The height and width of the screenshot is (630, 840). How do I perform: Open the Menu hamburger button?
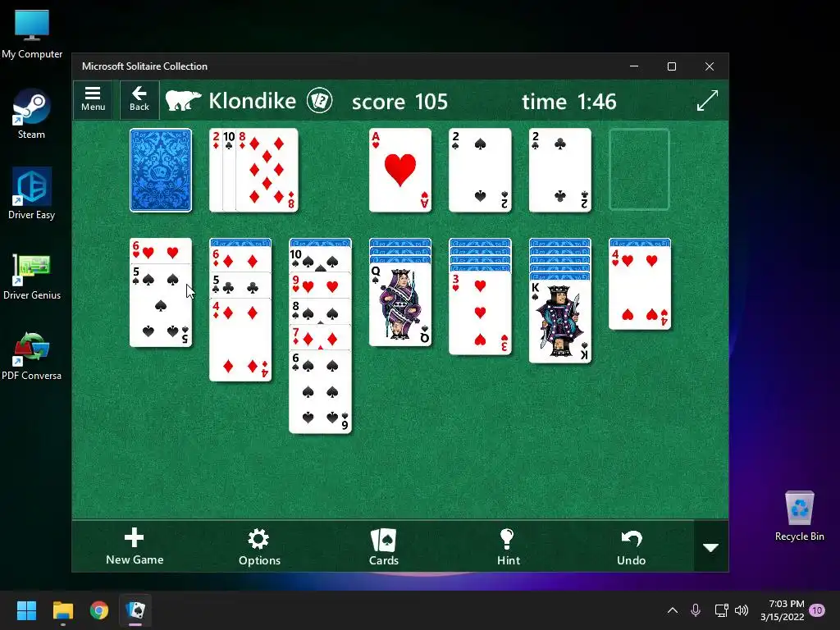coord(93,99)
